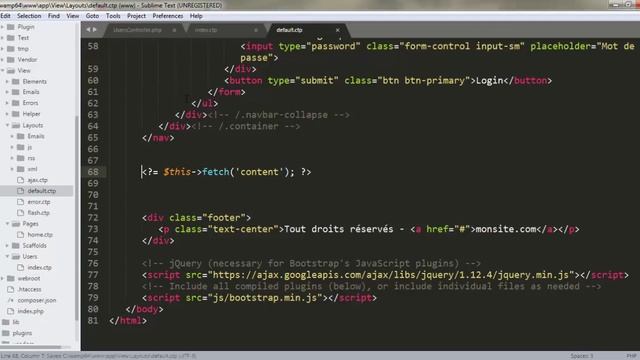
Task: Click line number 68 in gutter
Action: pyautogui.click(x=93, y=172)
